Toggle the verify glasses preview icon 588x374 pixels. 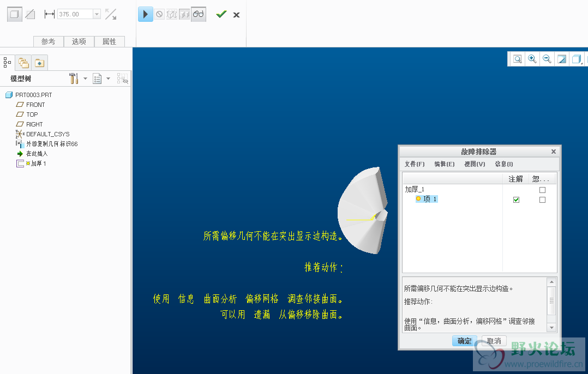pyautogui.click(x=199, y=14)
